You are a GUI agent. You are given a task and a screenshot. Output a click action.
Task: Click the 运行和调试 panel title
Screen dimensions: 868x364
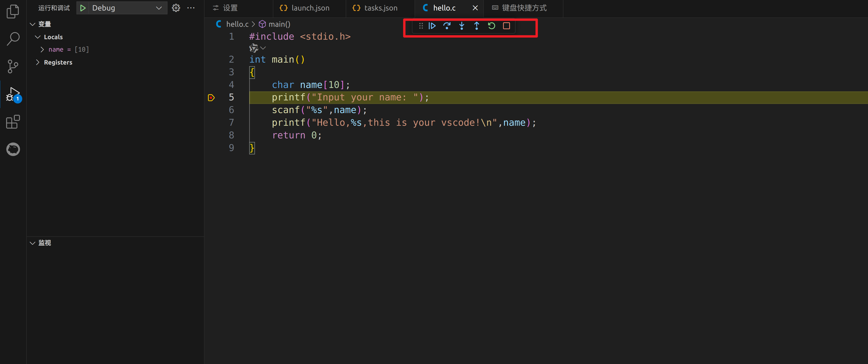(54, 8)
